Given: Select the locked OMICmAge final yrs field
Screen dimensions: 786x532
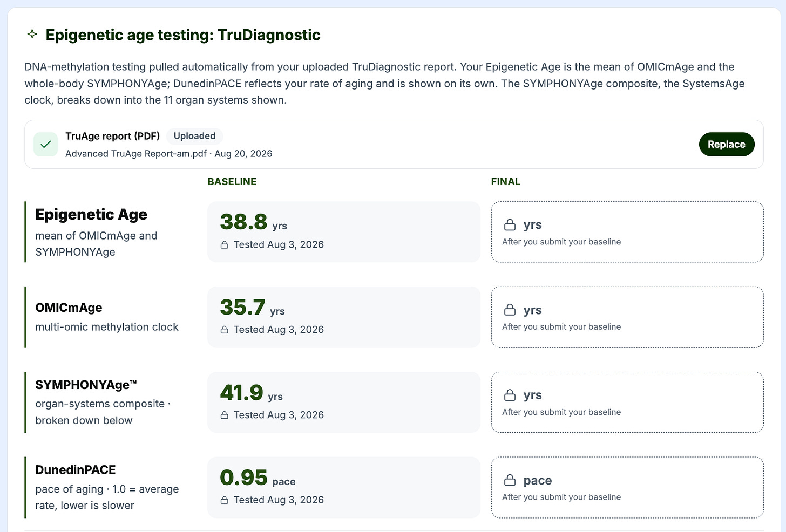Looking at the screenshot, I should tap(627, 317).
